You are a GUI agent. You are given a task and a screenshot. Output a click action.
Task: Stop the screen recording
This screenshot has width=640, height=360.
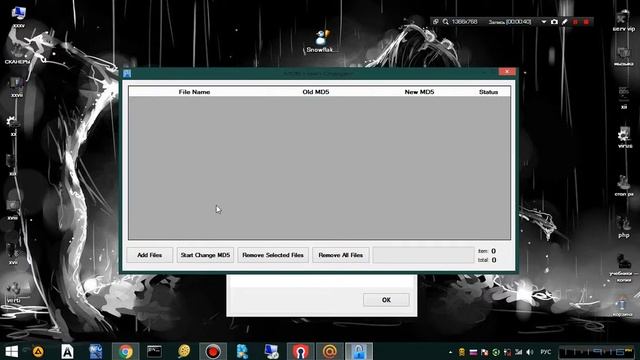coord(586,22)
